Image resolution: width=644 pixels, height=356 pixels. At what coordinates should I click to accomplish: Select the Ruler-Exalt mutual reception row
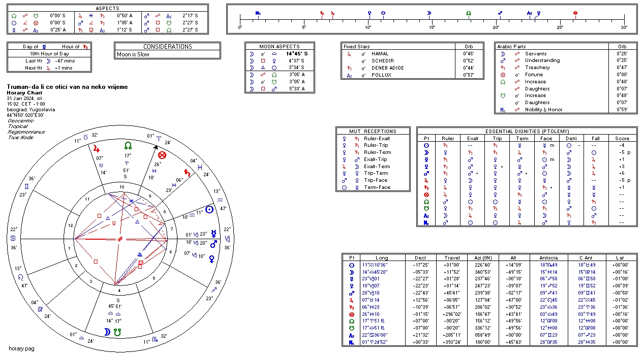(373, 138)
